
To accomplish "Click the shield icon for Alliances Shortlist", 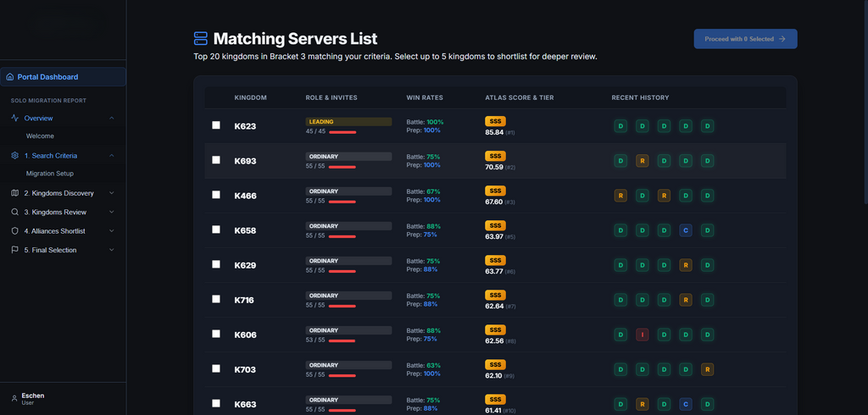I will tap(15, 230).
